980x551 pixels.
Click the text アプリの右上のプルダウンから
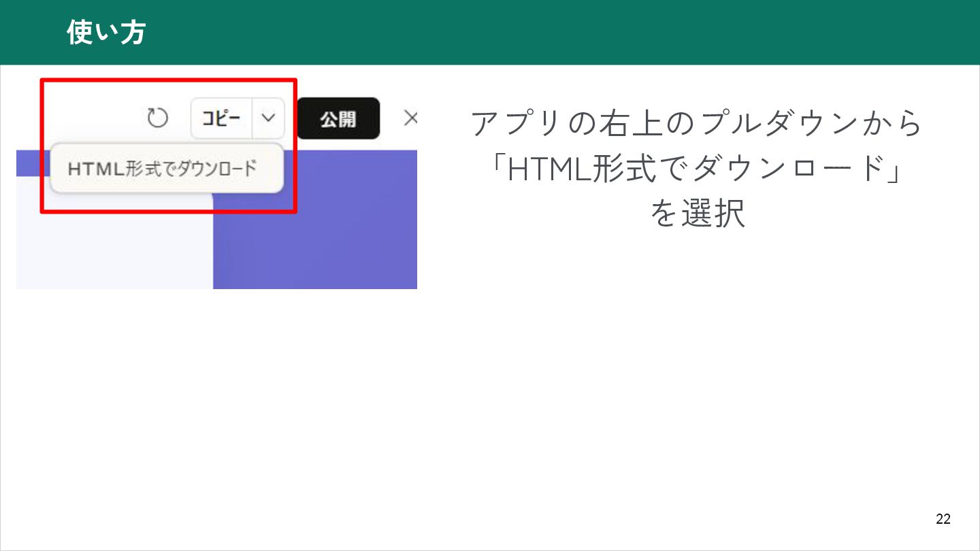pyautogui.click(x=697, y=124)
